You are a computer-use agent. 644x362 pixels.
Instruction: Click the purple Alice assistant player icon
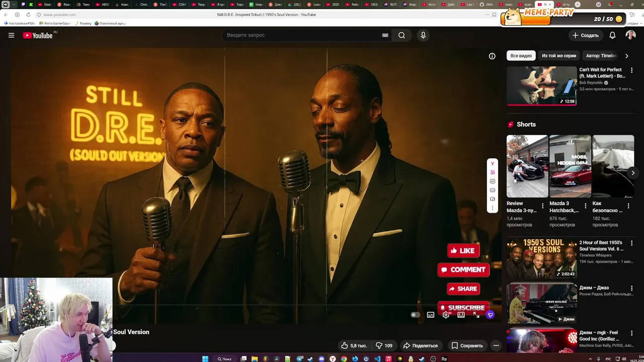click(x=491, y=315)
